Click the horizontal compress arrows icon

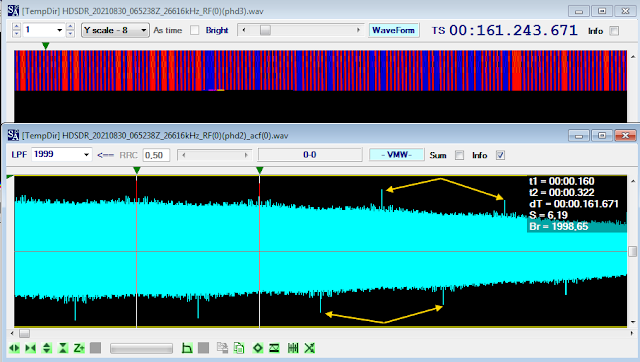tap(31, 348)
